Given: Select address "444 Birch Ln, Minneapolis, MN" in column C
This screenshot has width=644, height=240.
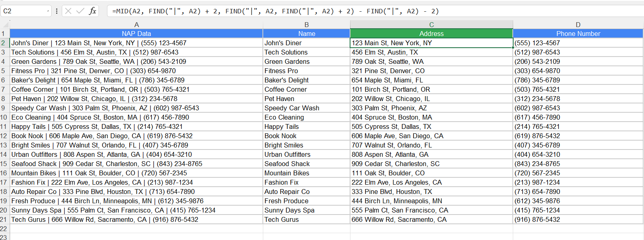Looking at the screenshot, I should pyautogui.click(x=432, y=201).
